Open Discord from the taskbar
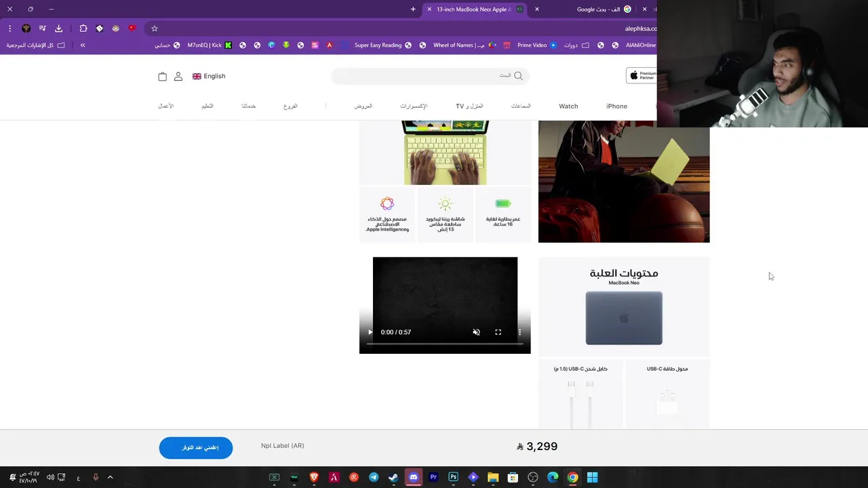The width and height of the screenshot is (868, 488). point(414,477)
